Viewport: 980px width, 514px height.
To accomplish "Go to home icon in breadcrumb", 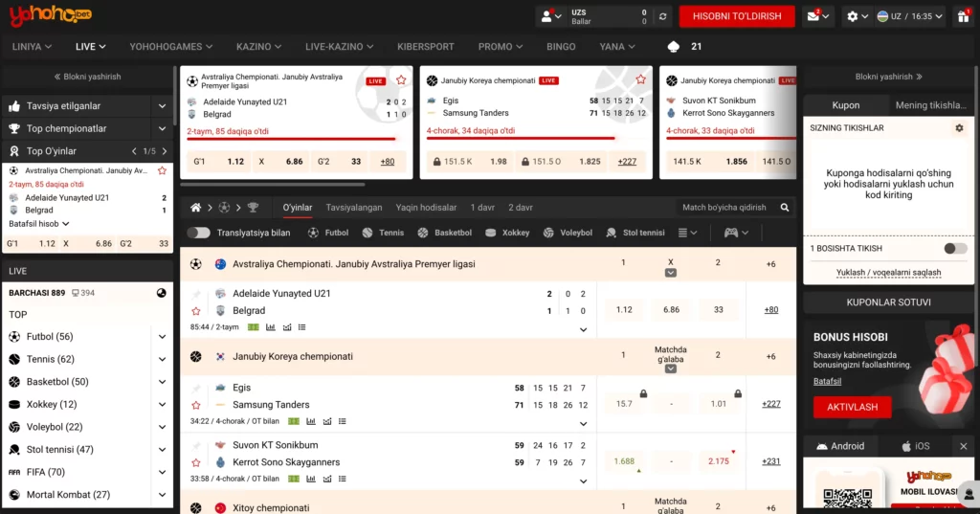I will tap(195, 208).
